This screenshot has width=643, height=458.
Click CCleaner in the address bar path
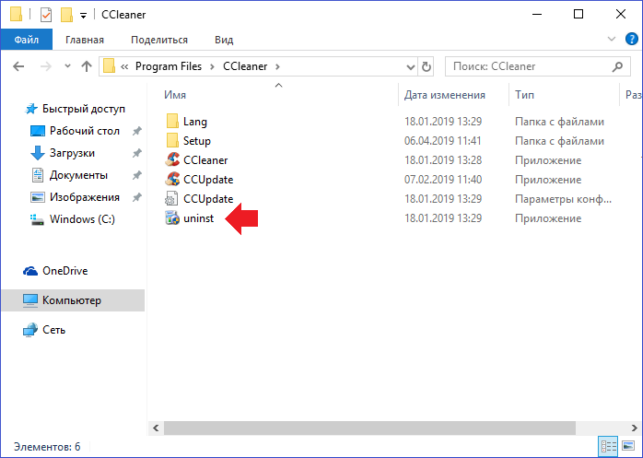(x=245, y=66)
